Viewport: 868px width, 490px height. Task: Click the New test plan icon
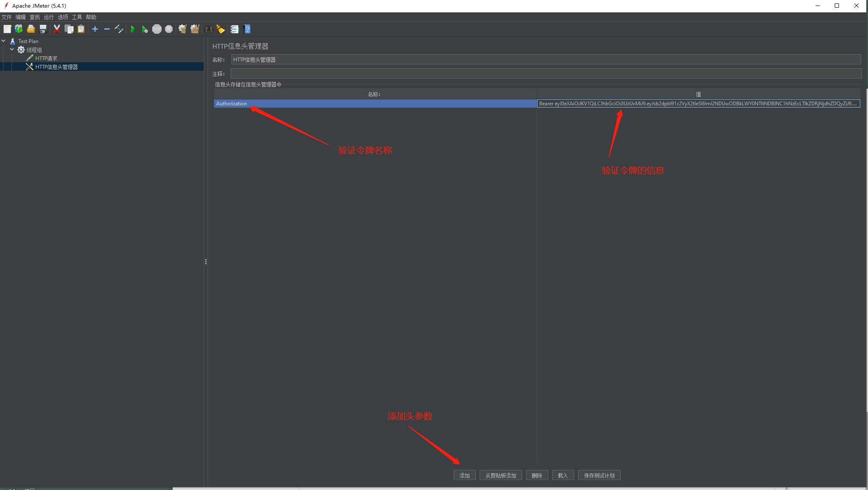[x=7, y=29]
